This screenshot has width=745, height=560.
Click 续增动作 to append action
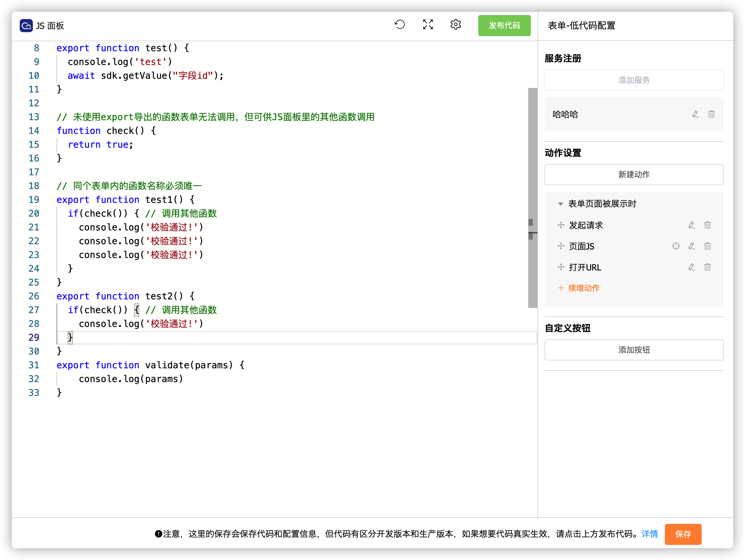(x=583, y=288)
